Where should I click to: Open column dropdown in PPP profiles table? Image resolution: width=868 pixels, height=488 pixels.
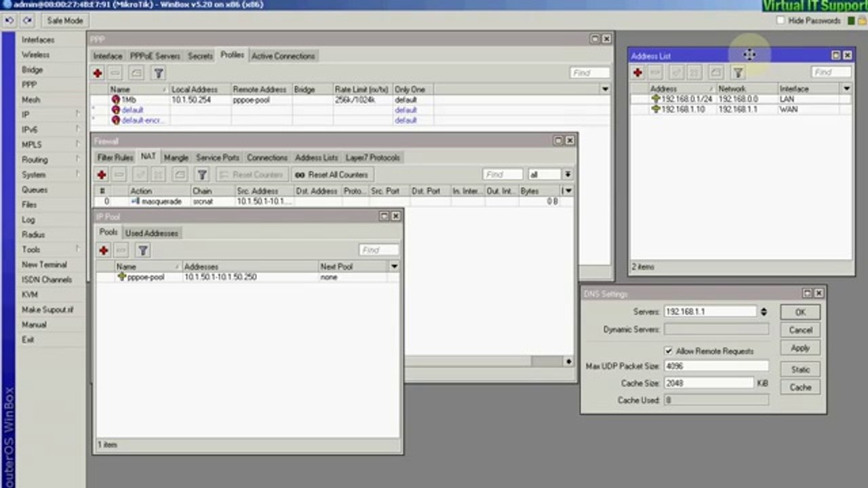(x=605, y=89)
